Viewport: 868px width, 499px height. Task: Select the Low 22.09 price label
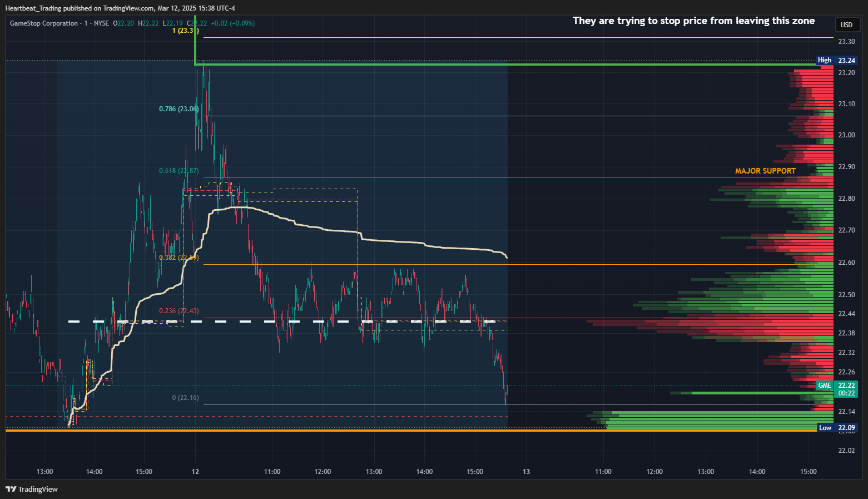[837, 428]
